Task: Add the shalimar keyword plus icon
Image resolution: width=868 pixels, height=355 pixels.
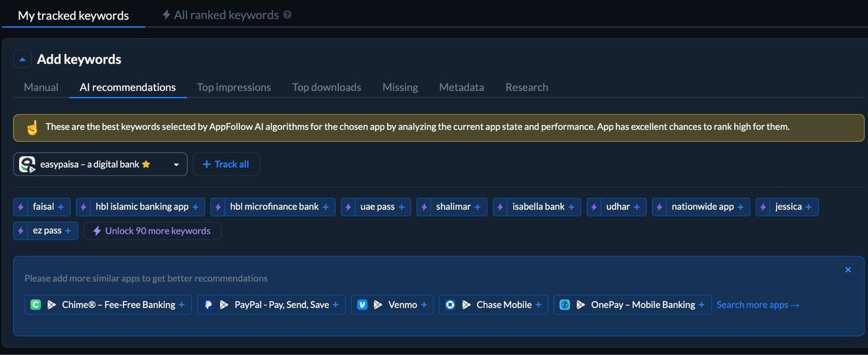Action: click(x=477, y=207)
